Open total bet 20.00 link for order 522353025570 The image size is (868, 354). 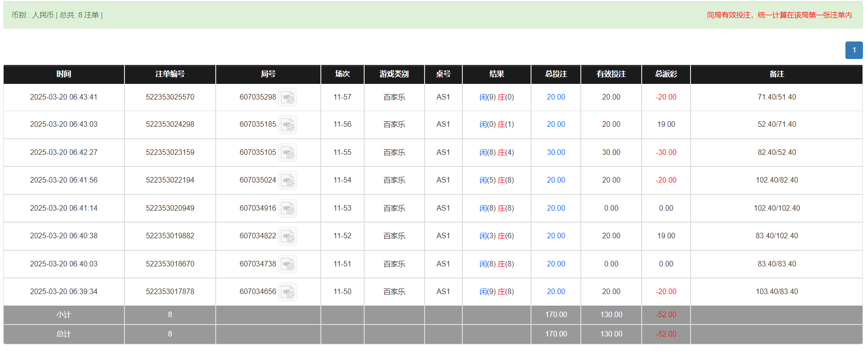tap(556, 97)
